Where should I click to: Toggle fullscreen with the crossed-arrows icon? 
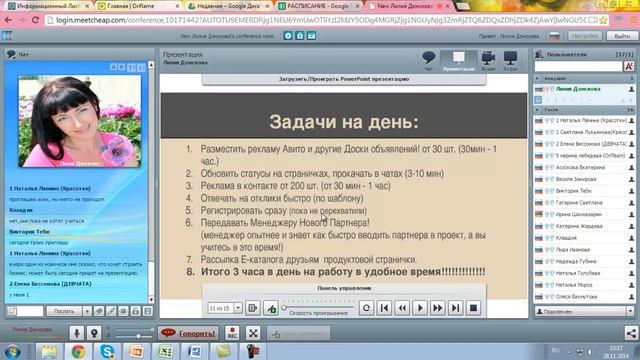click(253, 333)
